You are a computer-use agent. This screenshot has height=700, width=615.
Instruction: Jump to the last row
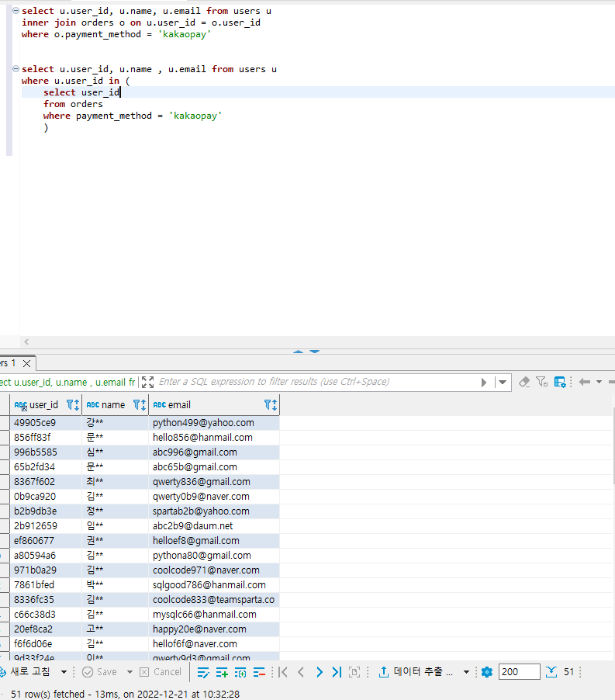[337, 672]
